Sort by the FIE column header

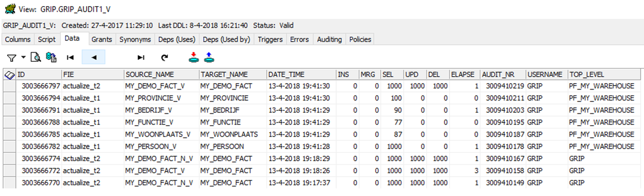[x=93, y=74]
